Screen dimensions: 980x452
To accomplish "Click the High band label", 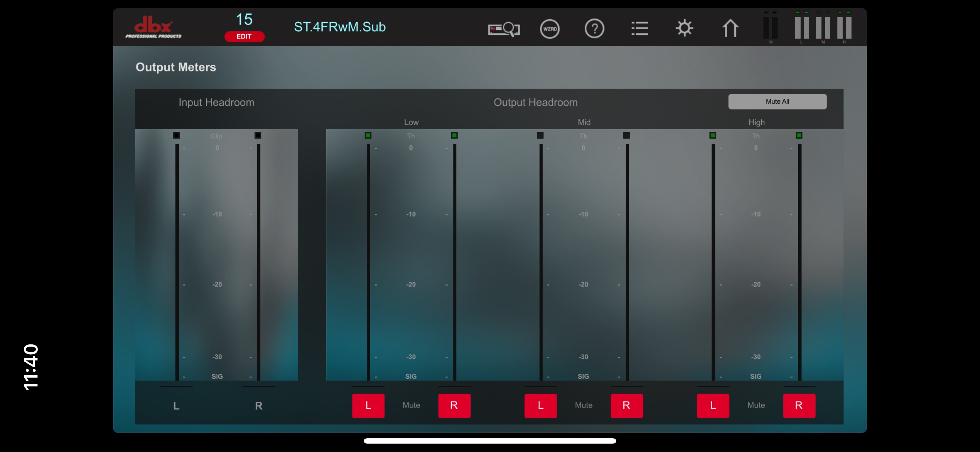I will tap(756, 123).
